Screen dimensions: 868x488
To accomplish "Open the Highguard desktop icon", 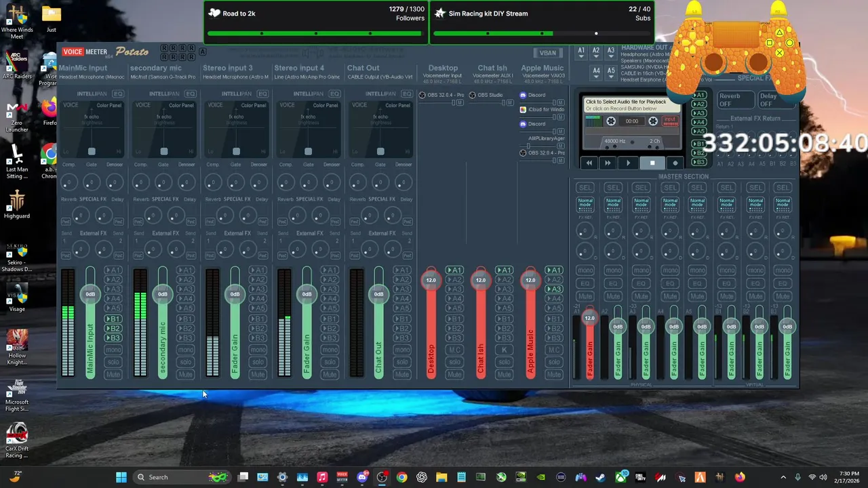I will pyautogui.click(x=17, y=205).
